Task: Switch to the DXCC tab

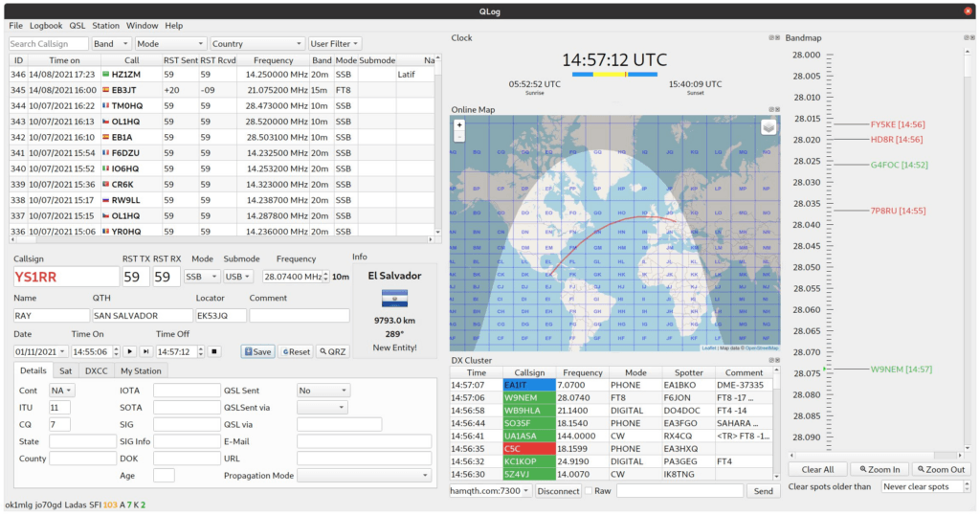Action: (x=96, y=370)
